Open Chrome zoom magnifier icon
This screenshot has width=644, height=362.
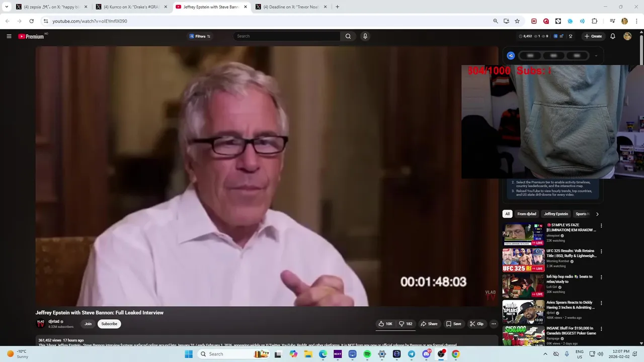[x=496, y=21]
